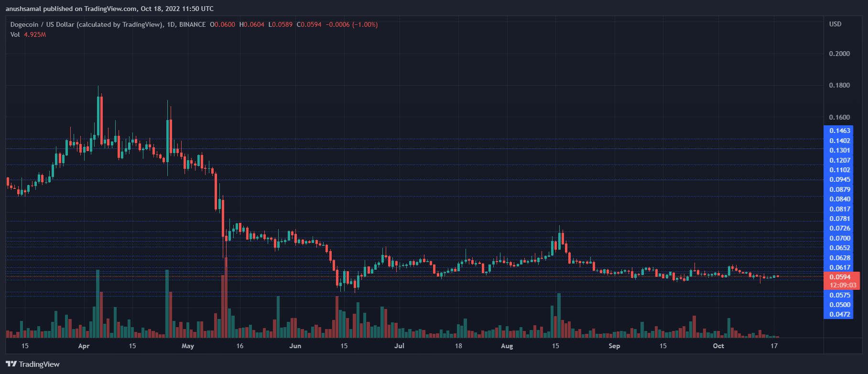Click the 0.0726 blue price label
Image resolution: width=868 pixels, height=374 pixels.
click(840, 228)
